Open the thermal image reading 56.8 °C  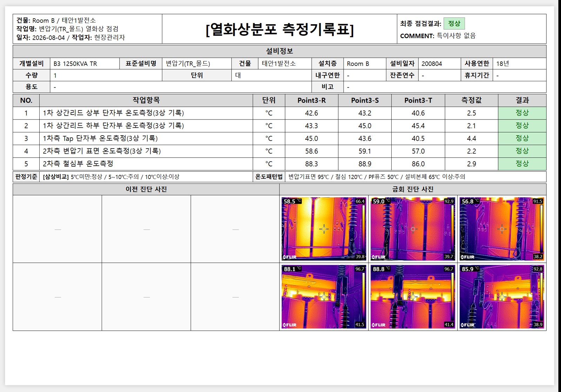click(502, 229)
